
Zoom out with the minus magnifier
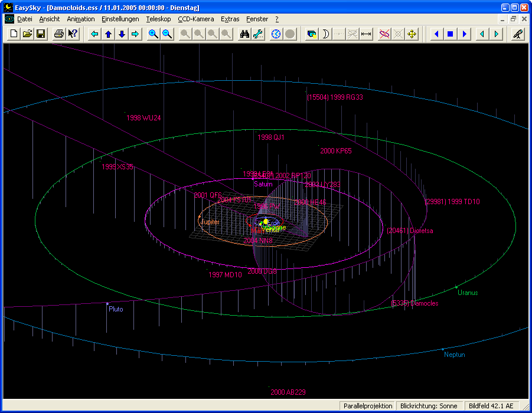pos(167,34)
